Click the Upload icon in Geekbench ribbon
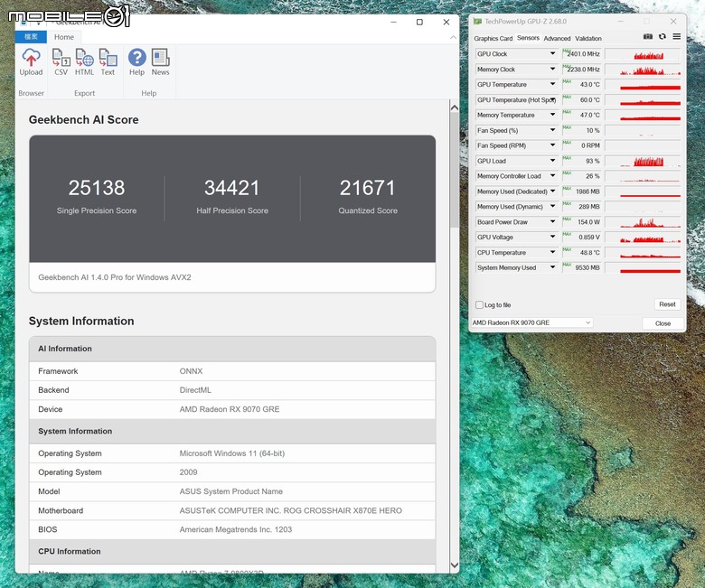The height and width of the screenshot is (588, 705). tap(31, 62)
